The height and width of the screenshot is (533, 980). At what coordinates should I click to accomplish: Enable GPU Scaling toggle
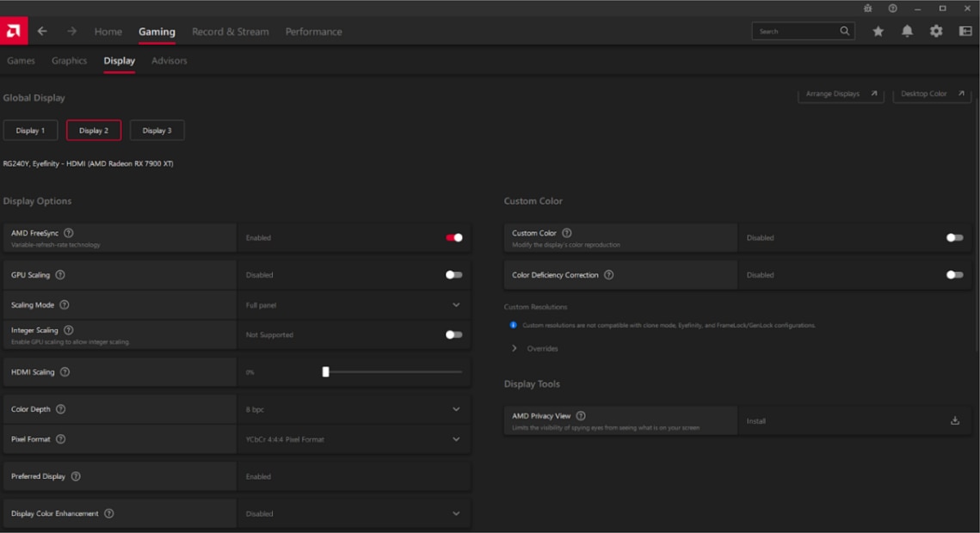coord(454,274)
